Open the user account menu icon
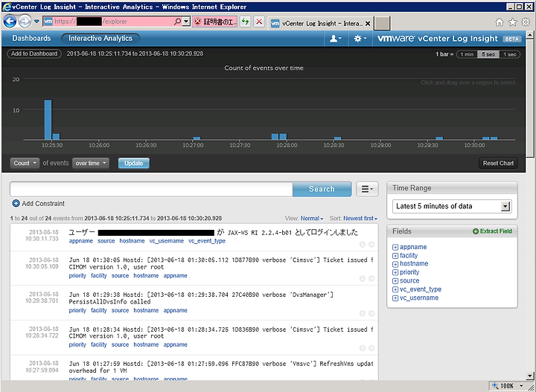Screen dimensions: 536x392 coord(335,39)
